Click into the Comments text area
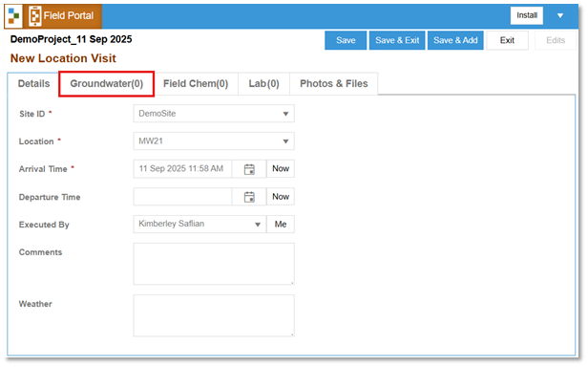The width and height of the screenshot is (588, 367). point(214,264)
